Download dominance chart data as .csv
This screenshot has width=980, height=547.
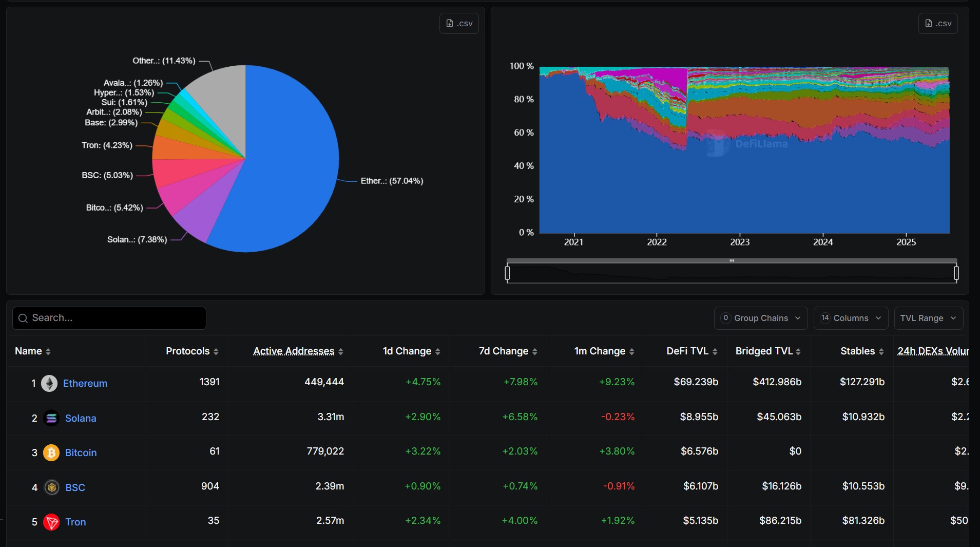click(x=938, y=23)
